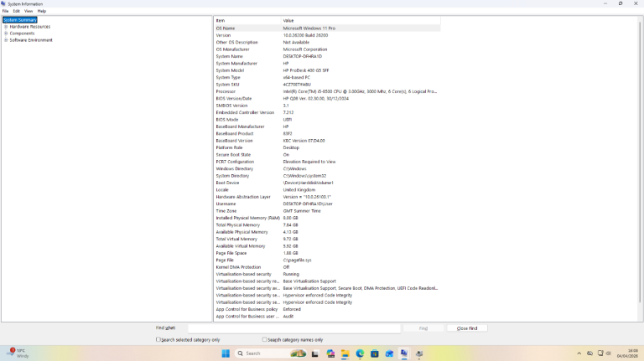This screenshot has height=361, width=644.
Task: Click in the Find what input field
Action: (293, 328)
